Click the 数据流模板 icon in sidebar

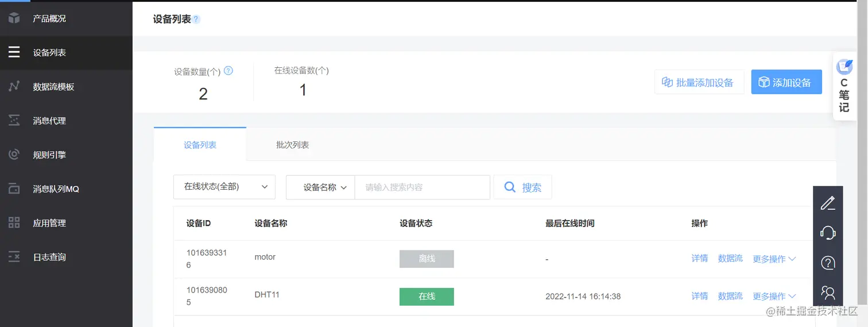pos(14,87)
